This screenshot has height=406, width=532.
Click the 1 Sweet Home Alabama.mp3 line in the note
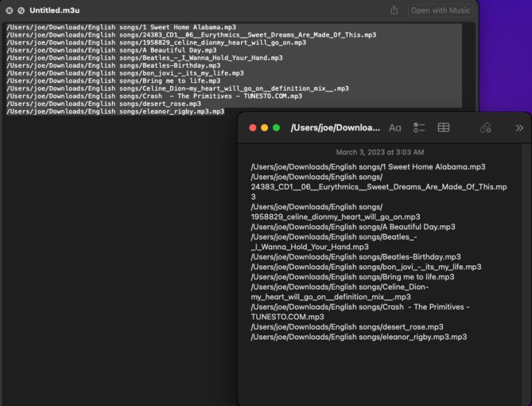pyautogui.click(x=368, y=167)
